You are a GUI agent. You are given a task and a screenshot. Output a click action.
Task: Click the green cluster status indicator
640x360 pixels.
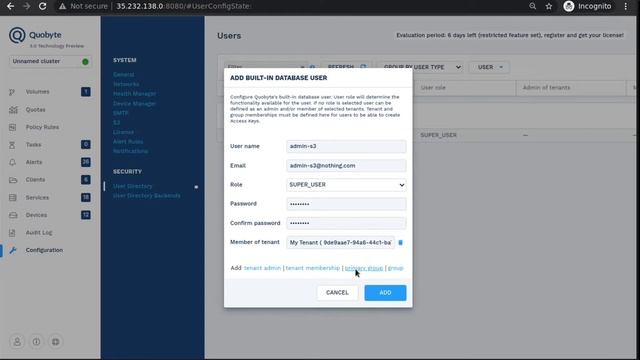point(85,62)
